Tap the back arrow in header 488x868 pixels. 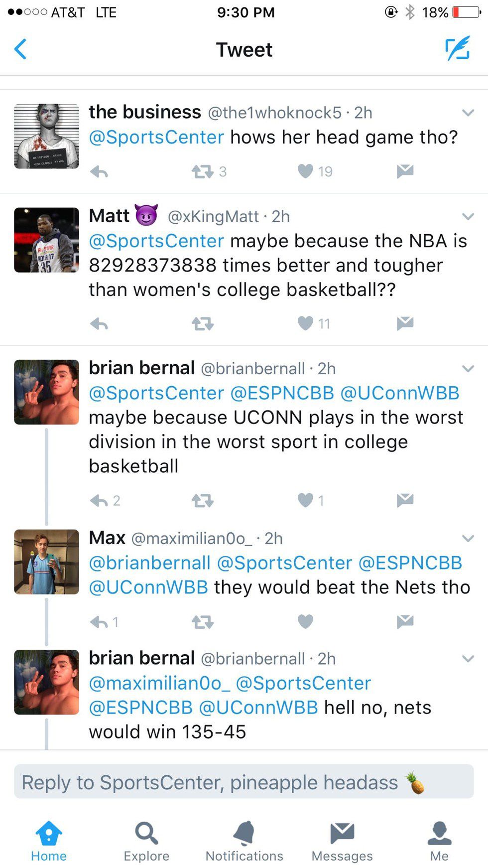(x=20, y=49)
